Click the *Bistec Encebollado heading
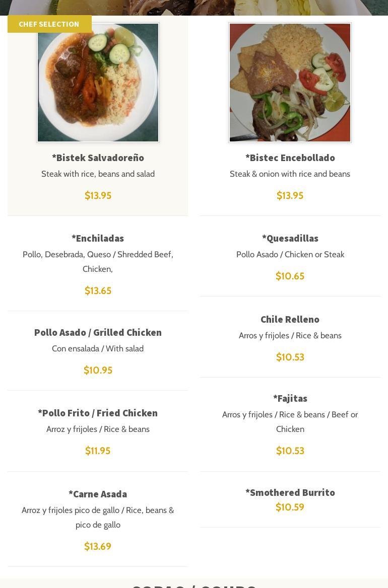Viewport: 388px width, 588px height. tap(290, 158)
